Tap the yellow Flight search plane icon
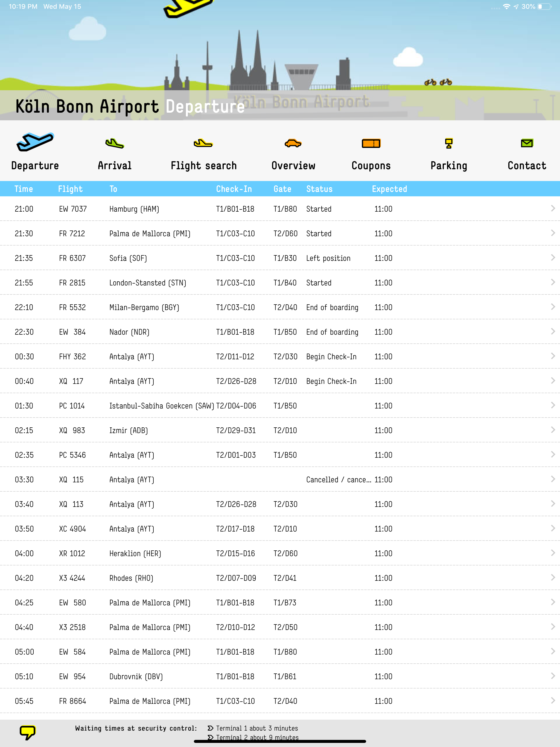 coord(203,143)
